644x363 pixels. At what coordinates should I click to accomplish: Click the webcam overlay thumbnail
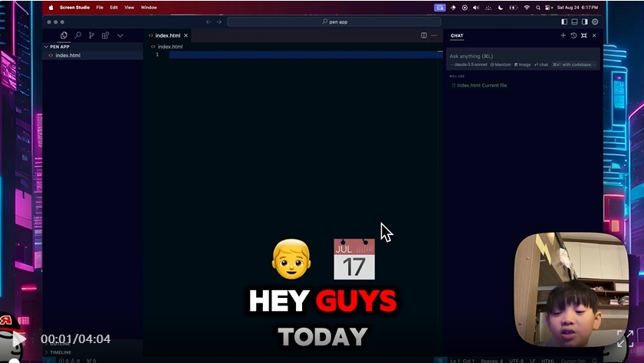click(571, 289)
